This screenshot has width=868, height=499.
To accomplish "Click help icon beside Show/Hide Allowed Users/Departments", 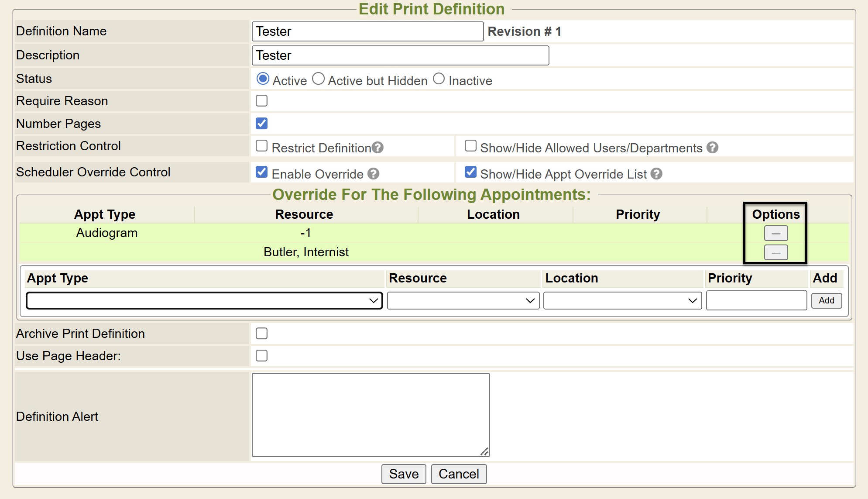I will [x=712, y=148].
